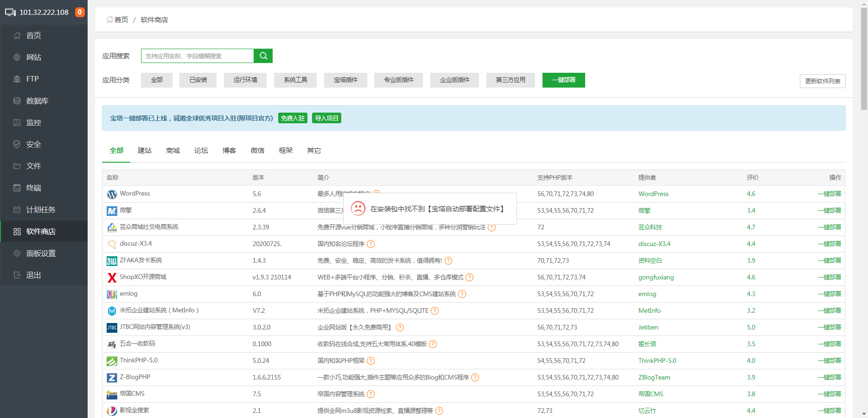Open 监控 in the sidebar

point(44,122)
